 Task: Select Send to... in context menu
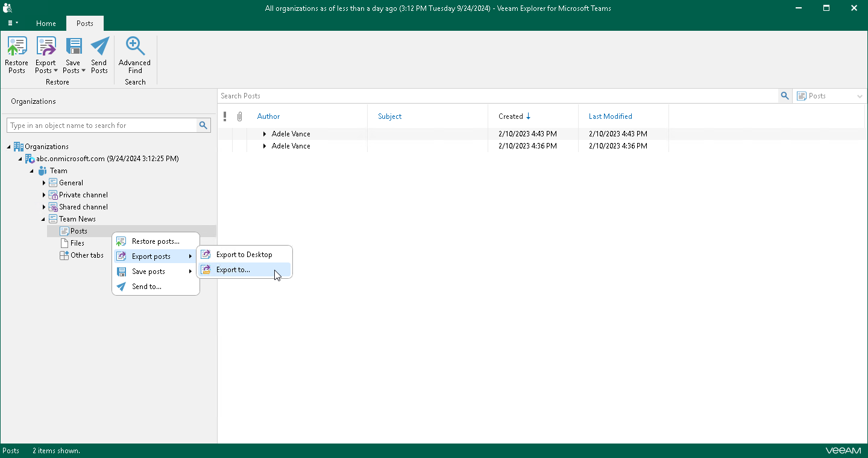146,287
